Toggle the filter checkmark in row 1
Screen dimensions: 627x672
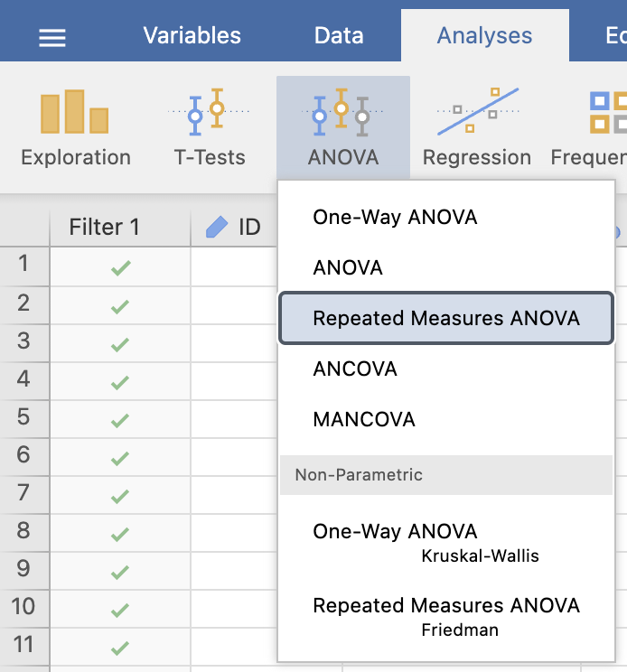tap(120, 268)
